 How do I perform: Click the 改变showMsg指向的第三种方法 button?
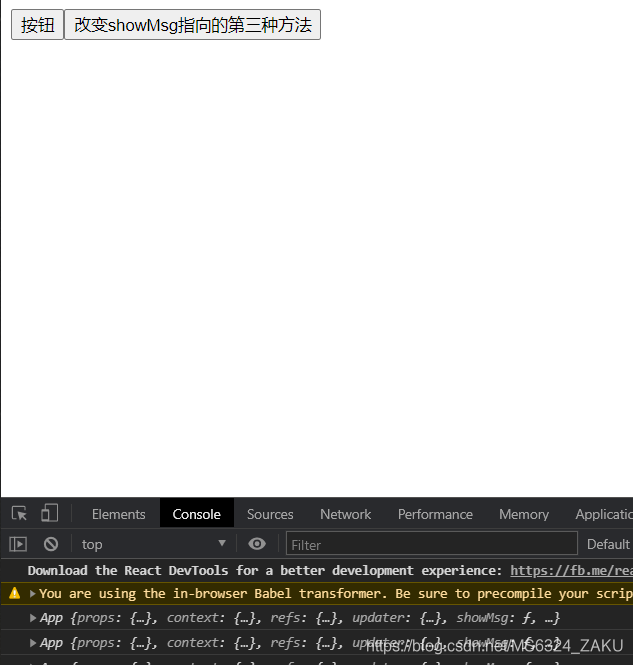click(x=192, y=25)
